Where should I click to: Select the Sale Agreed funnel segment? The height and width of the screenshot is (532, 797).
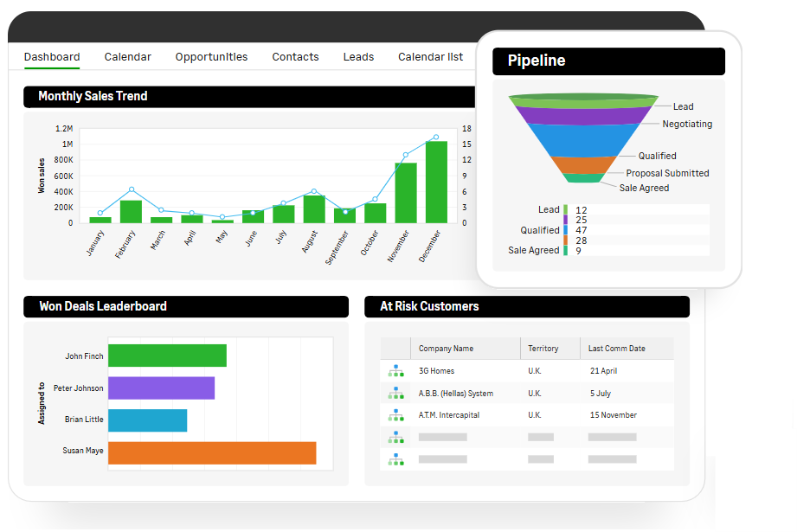point(585,180)
